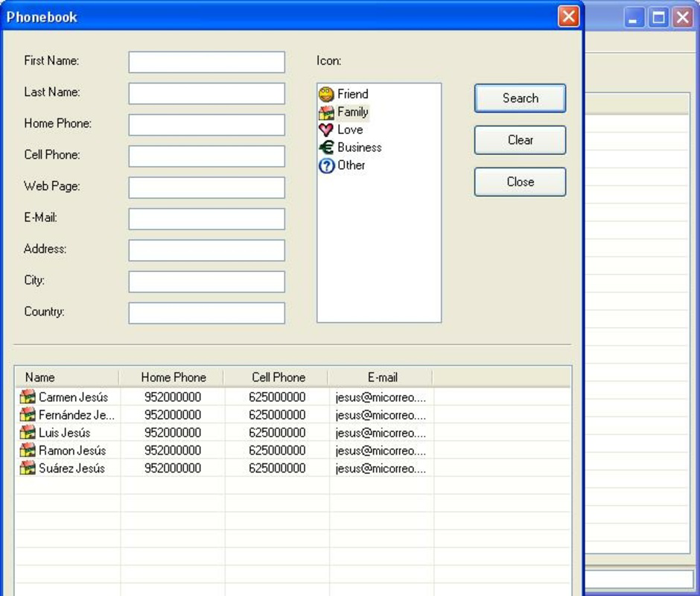Minimize the background window
700x596 pixels.
coord(634,17)
